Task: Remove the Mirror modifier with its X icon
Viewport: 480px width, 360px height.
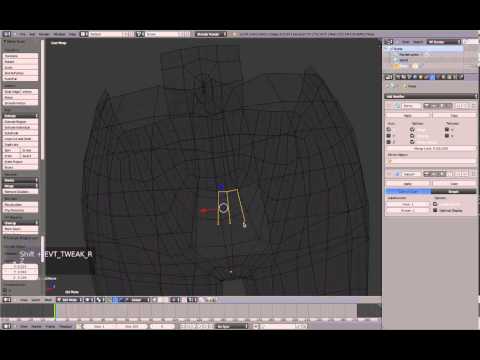Action: 473,106
